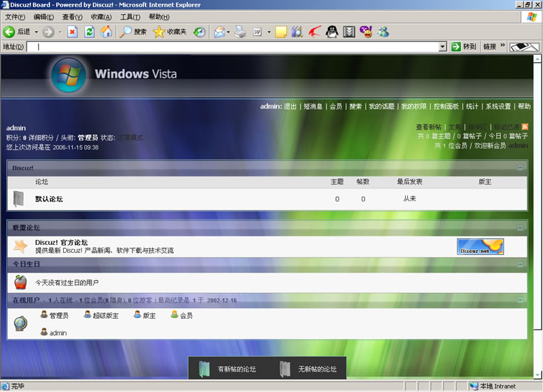Click the Mail envelope toolbar icon

point(219,32)
